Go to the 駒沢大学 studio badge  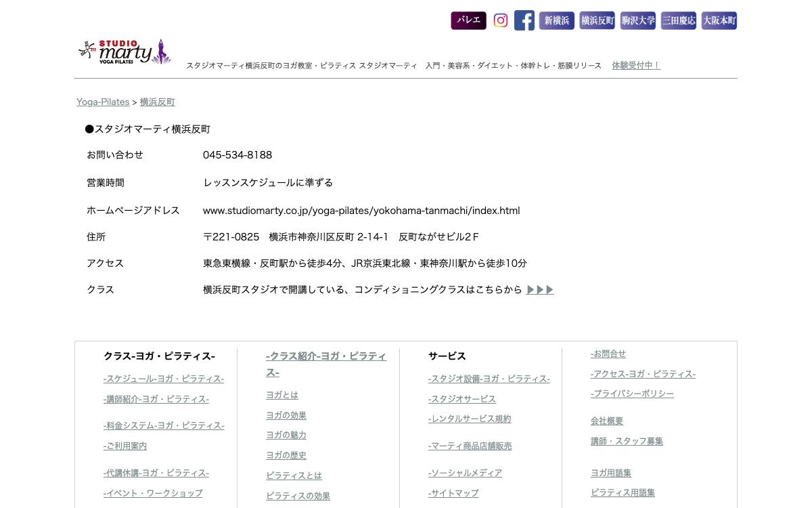(638, 20)
